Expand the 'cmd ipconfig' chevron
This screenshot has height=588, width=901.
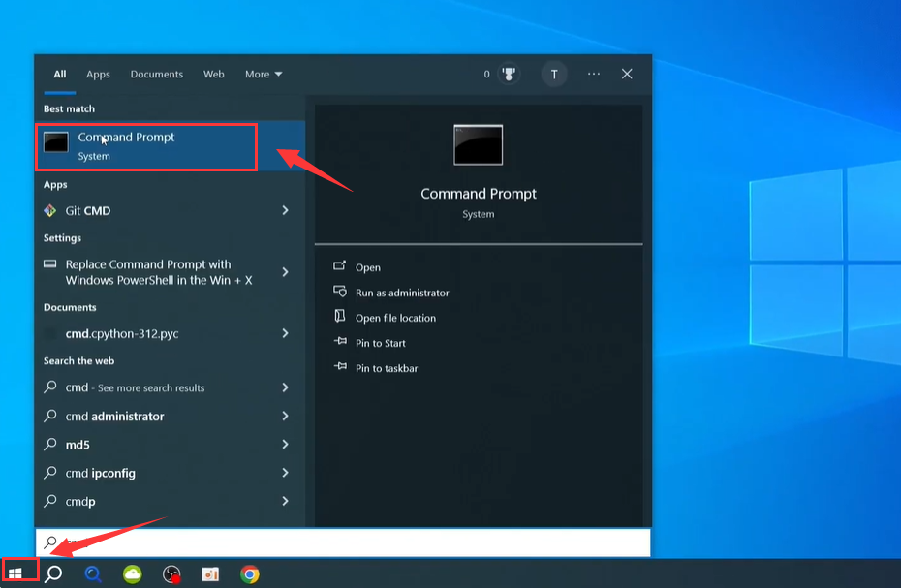click(x=285, y=473)
